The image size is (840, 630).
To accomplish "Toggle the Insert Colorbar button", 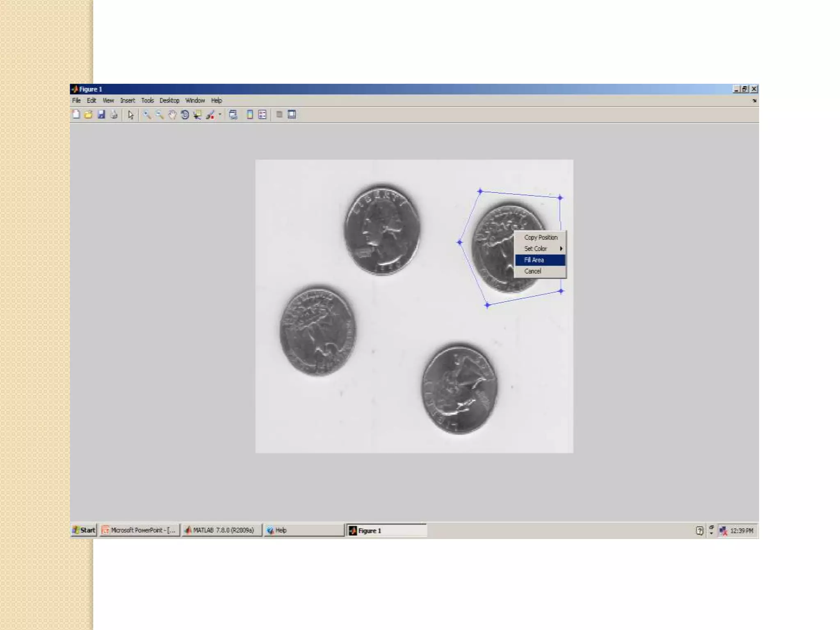I will point(249,114).
